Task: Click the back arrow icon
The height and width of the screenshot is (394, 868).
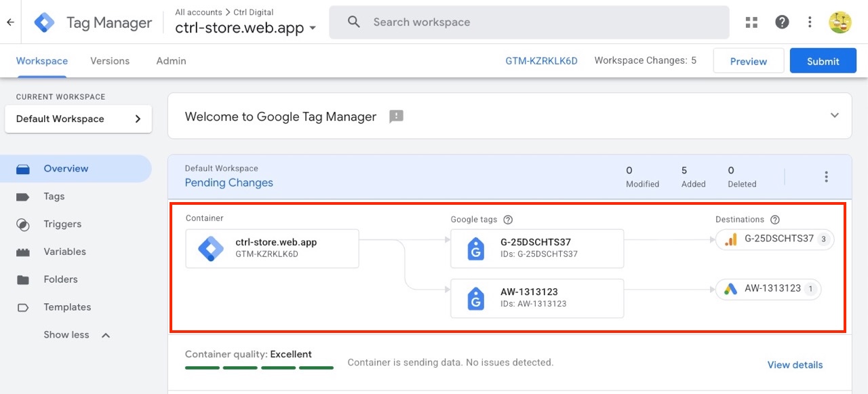Action: [x=10, y=22]
